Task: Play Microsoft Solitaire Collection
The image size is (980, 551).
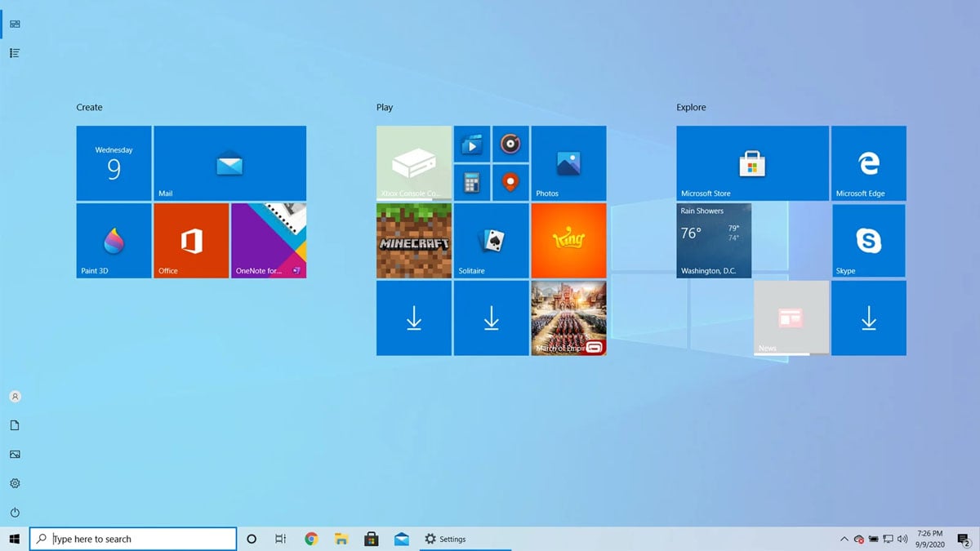Action: click(x=491, y=240)
